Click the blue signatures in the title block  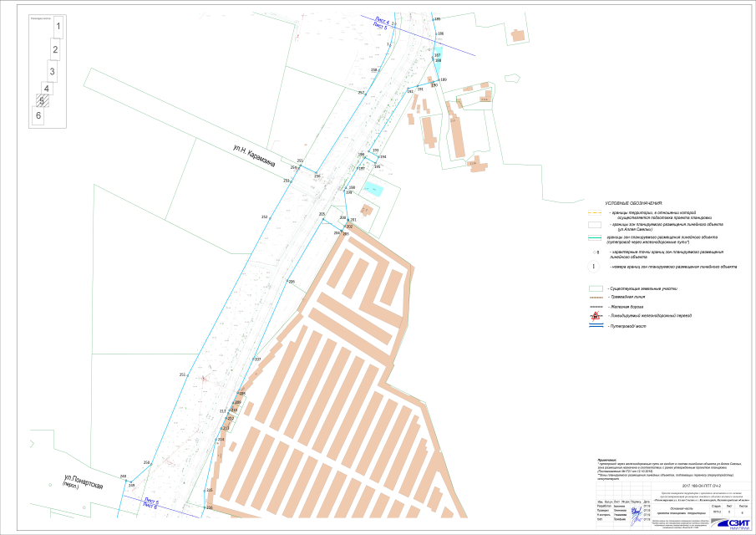[637, 512]
